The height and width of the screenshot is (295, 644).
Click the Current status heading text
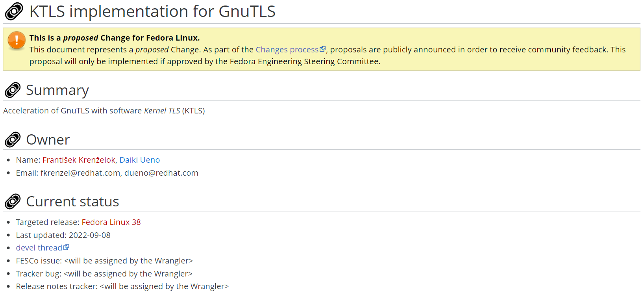tap(72, 202)
